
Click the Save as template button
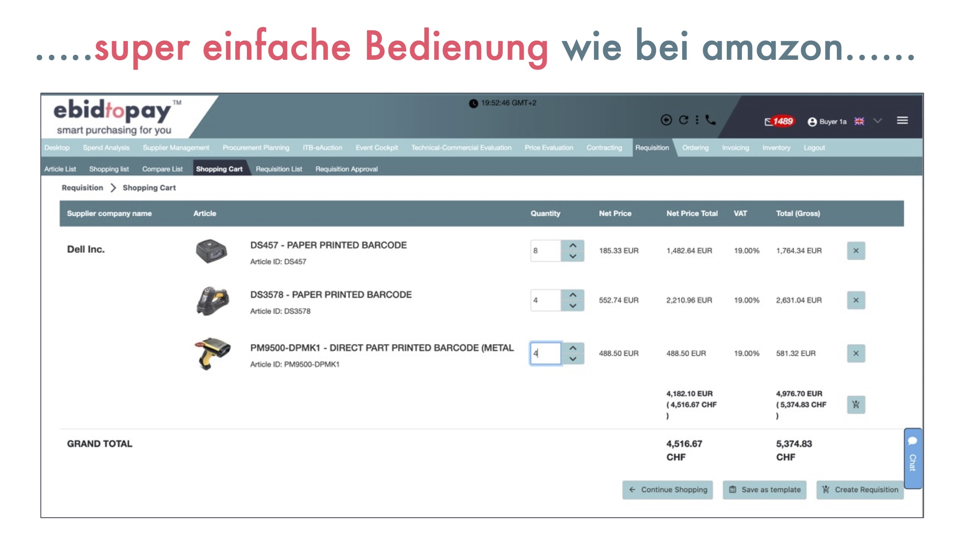[x=764, y=489]
